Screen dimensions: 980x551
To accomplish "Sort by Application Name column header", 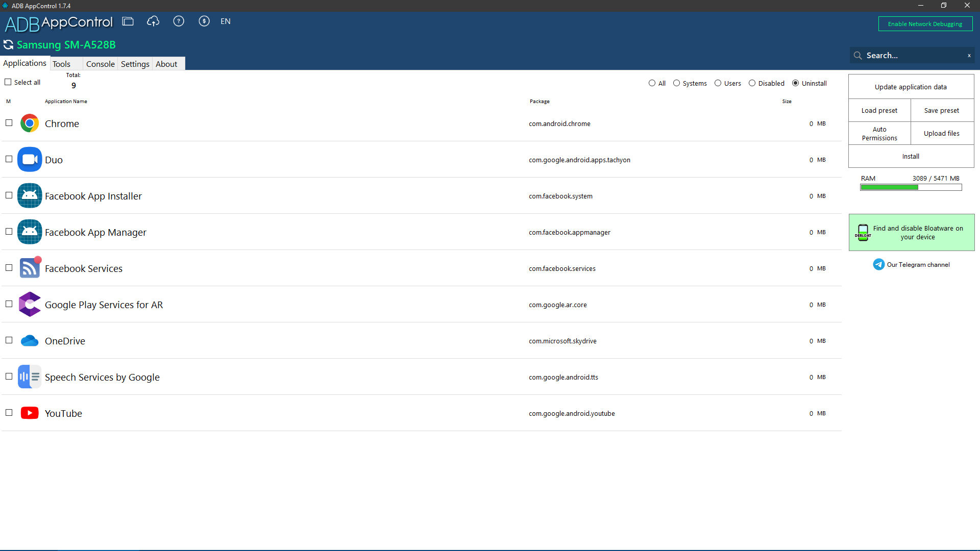I will (66, 102).
